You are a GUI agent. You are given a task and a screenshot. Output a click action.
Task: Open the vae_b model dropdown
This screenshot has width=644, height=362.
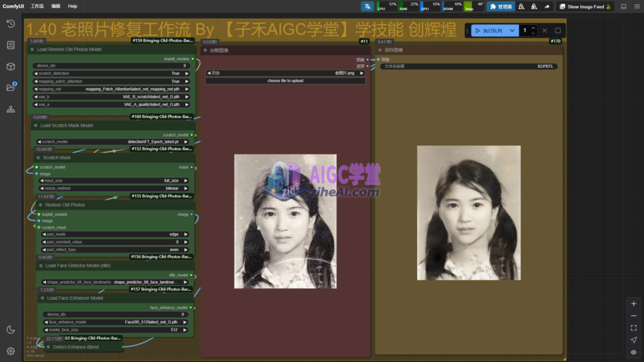click(x=111, y=97)
